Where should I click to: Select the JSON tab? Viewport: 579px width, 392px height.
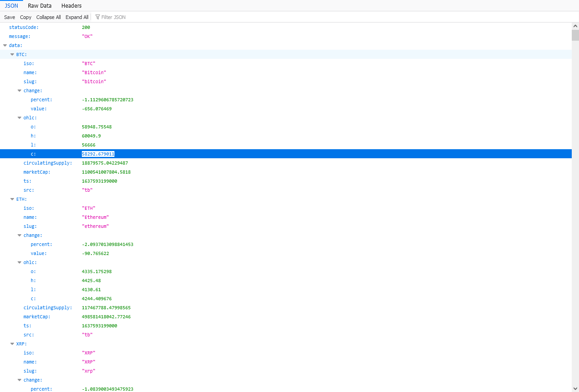coord(11,6)
